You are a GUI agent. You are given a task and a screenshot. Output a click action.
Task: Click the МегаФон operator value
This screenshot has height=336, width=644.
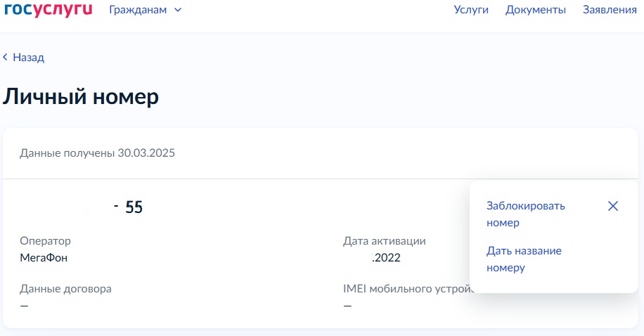coord(44,257)
